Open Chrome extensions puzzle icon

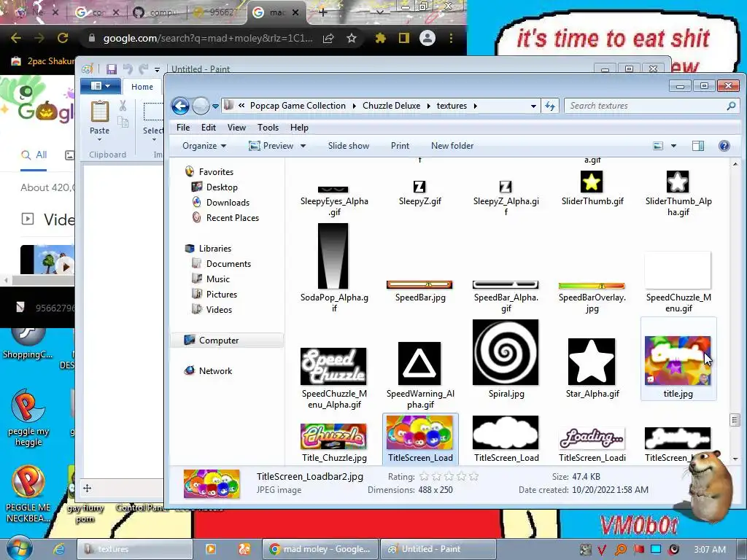380,38
